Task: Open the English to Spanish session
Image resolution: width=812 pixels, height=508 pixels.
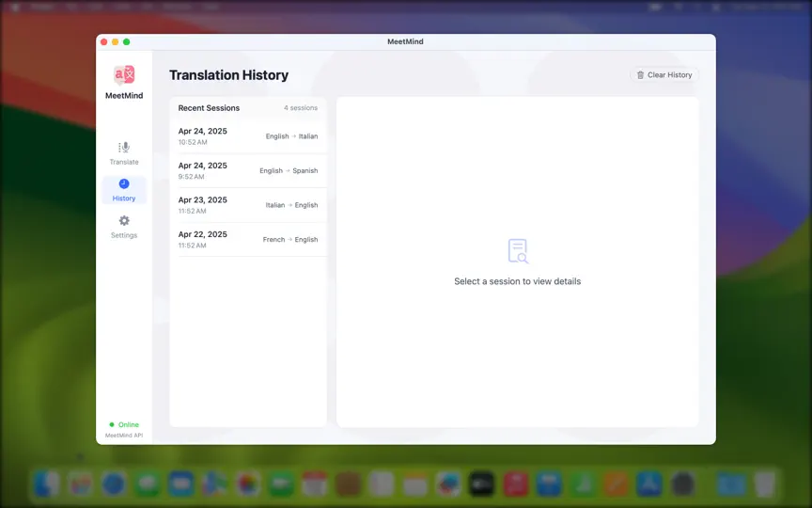Action: [x=248, y=170]
